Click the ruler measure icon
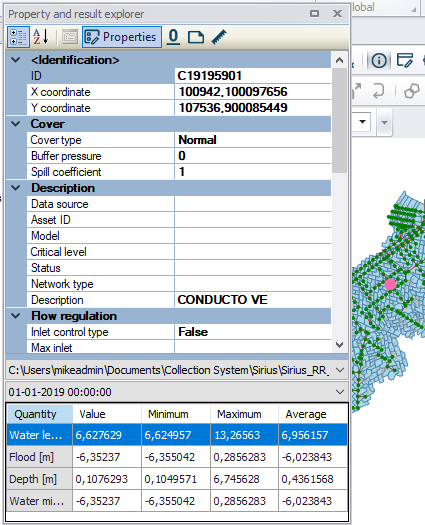Screen dimensions: 425x525 click(x=219, y=37)
